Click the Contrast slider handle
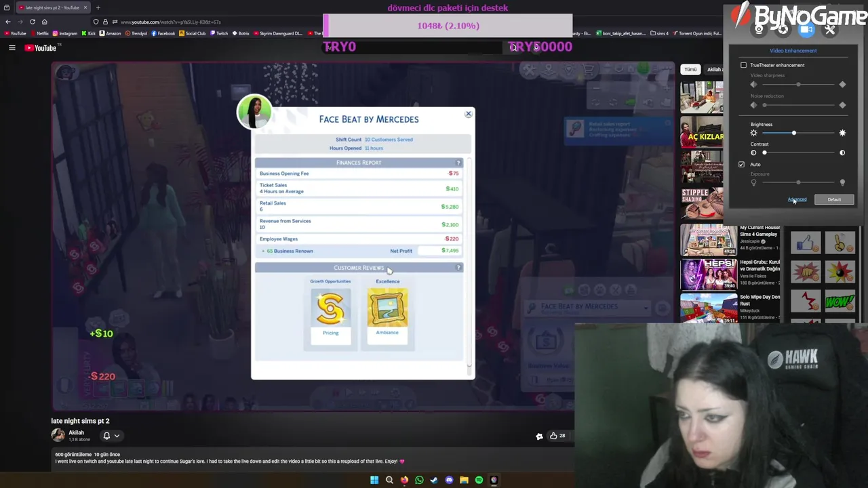 (x=764, y=152)
